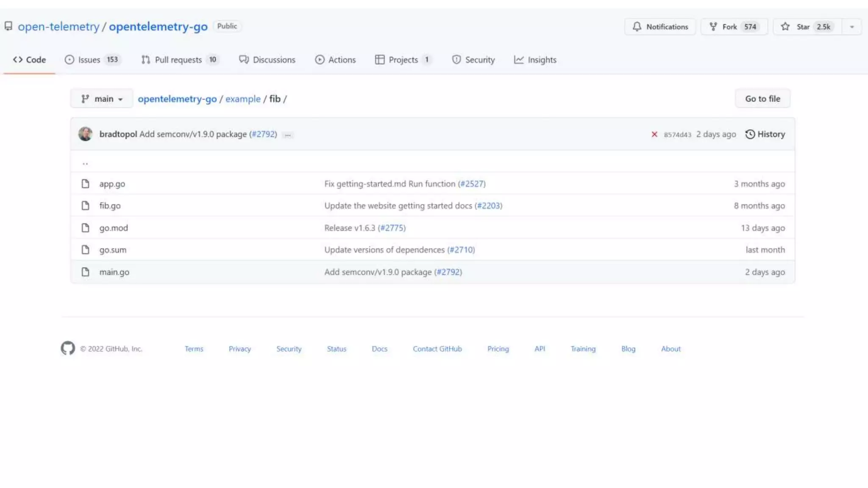Open the fib.go file

tap(110, 206)
